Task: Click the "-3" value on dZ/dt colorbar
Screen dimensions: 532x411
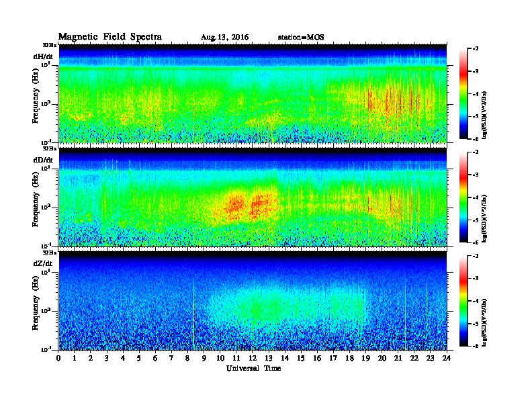Action: pyautogui.click(x=476, y=279)
